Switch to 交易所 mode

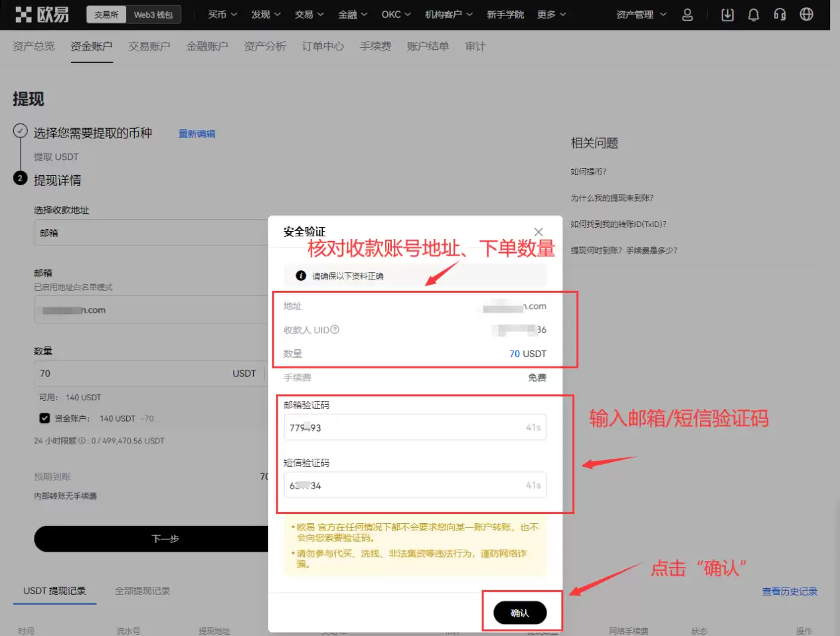click(106, 13)
